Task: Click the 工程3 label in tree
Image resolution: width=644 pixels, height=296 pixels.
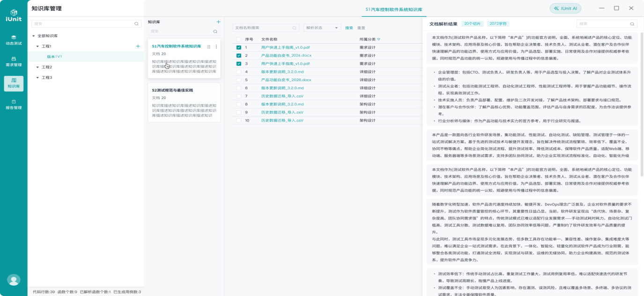Action: pos(47,77)
